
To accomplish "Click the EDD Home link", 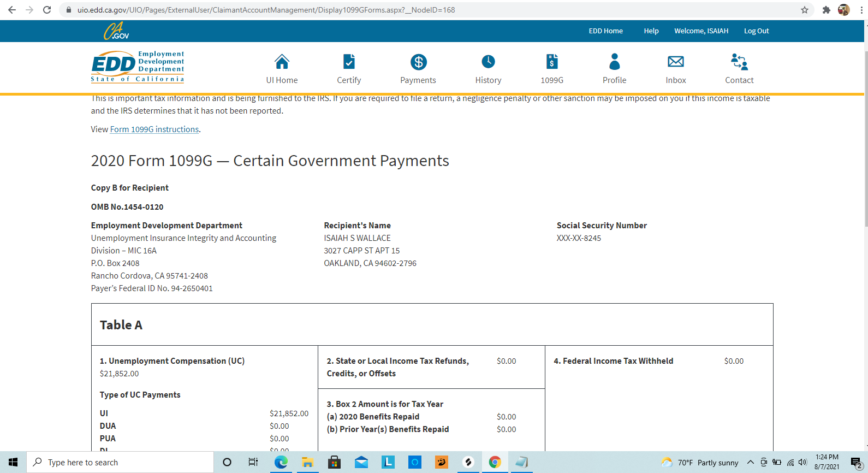I will [605, 31].
